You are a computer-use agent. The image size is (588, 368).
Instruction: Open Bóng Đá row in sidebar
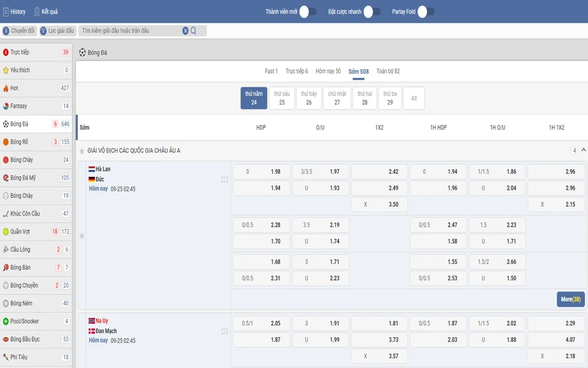[x=36, y=124]
